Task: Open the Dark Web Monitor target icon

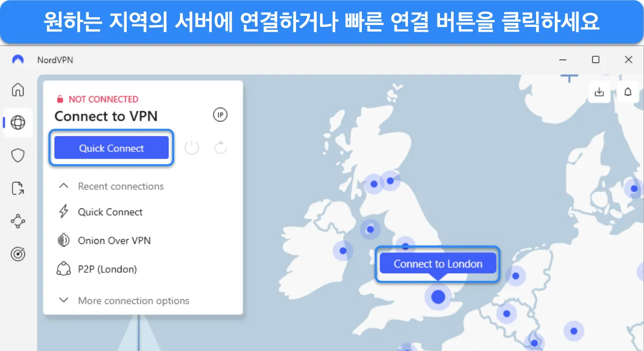Action: coord(18,254)
